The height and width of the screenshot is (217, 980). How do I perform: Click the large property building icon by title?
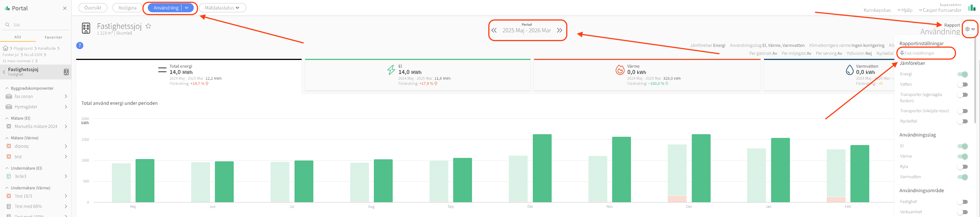86,28
